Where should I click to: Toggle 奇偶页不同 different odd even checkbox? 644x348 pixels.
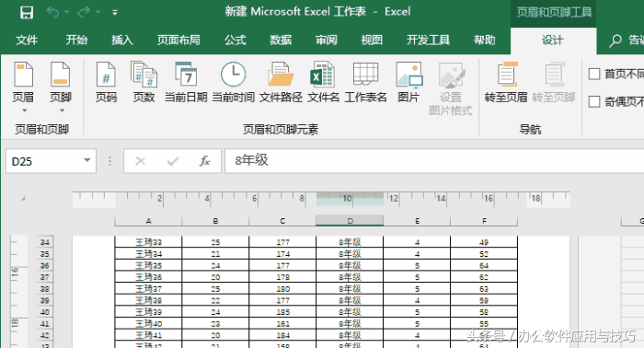pyautogui.click(x=594, y=101)
